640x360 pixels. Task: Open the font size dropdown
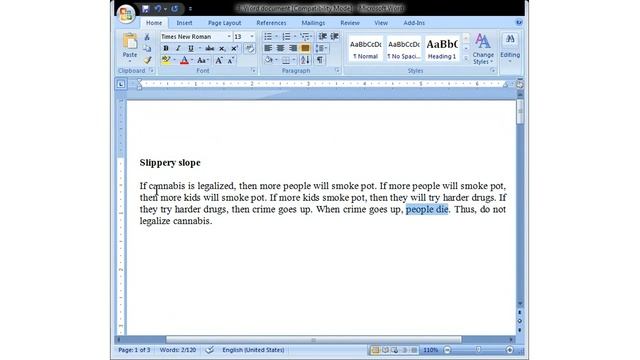point(251,37)
